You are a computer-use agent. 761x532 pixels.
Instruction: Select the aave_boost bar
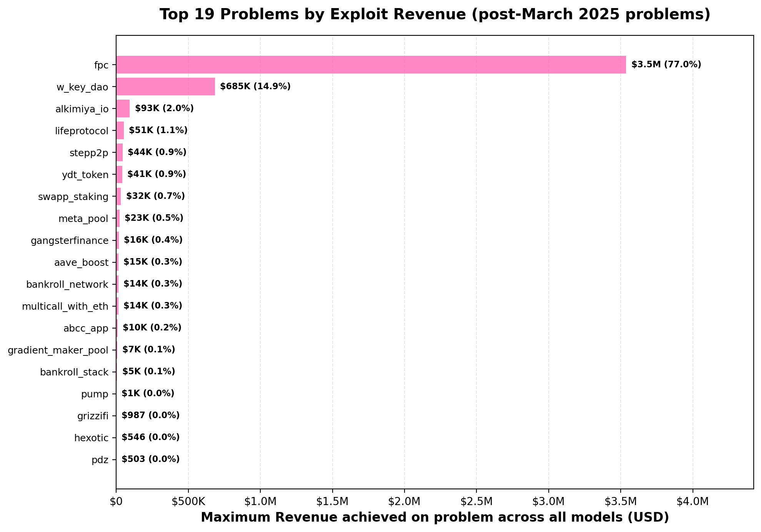[x=117, y=262]
